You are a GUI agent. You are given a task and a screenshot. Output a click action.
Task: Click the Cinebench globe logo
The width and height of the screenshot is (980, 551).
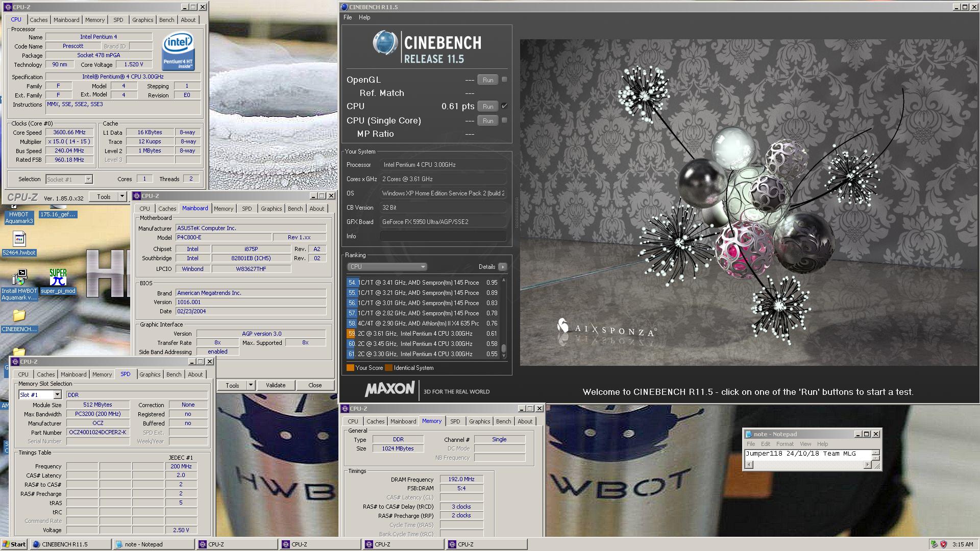click(x=385, y=42)
